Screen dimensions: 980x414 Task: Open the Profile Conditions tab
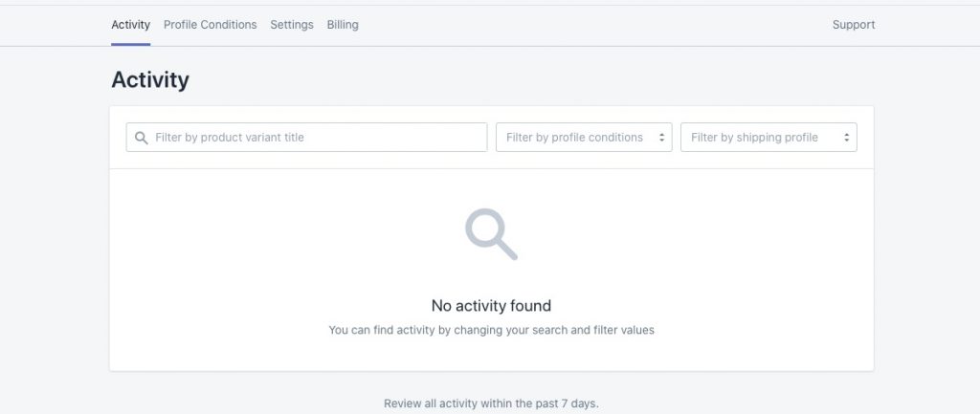point(210,25)
